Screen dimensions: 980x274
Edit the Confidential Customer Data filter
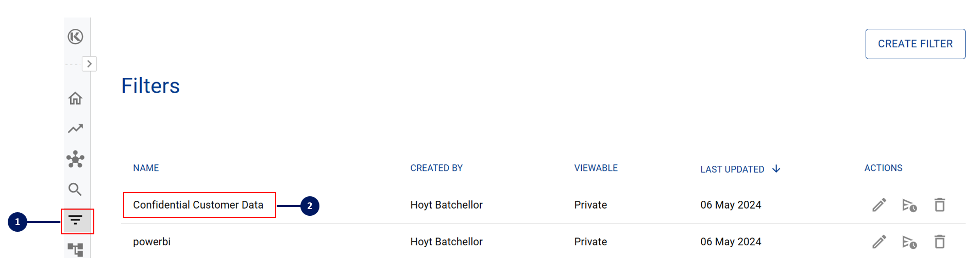879,205
